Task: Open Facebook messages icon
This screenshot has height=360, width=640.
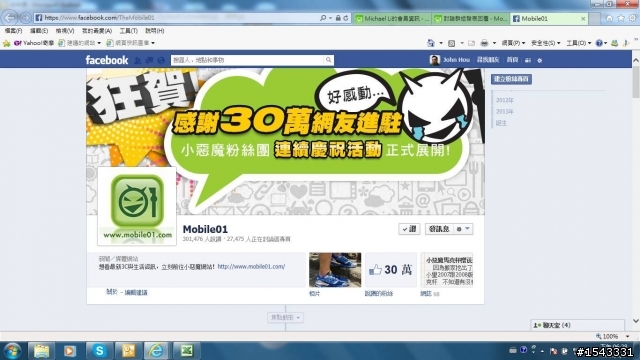Action: pyautogui.click(x=149, y=60)
